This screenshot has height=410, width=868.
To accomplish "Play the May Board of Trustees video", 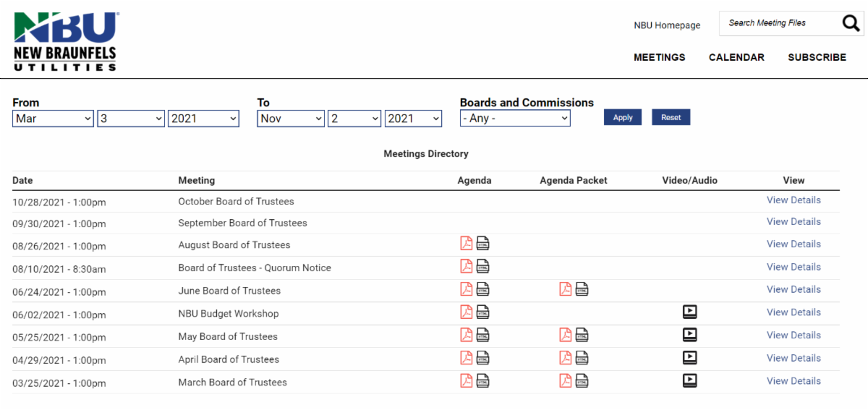I will coord(689,335).
